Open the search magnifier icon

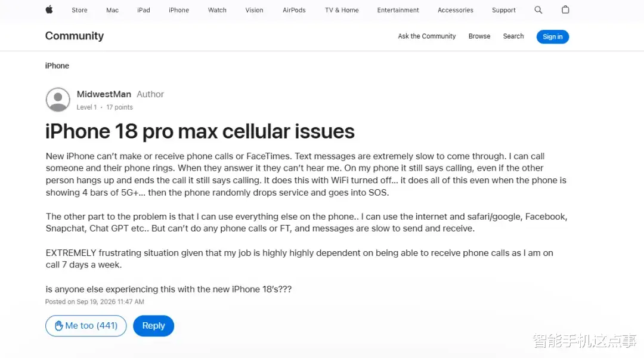click(538, 10)
